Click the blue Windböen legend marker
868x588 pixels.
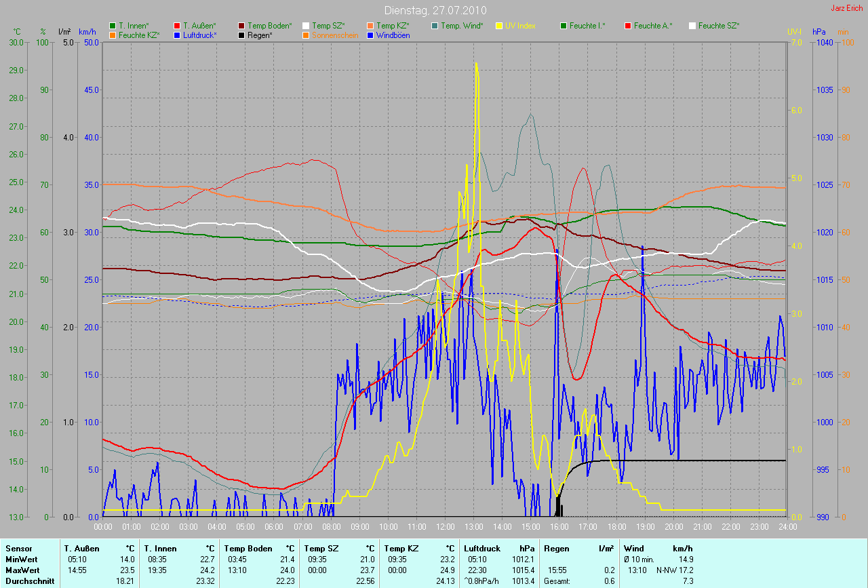pos(370,35)
